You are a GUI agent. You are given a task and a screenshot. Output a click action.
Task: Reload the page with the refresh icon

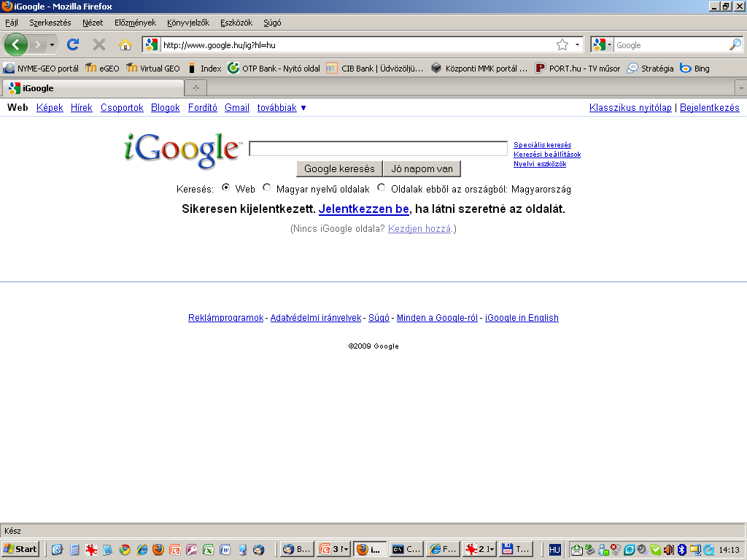(73, 44)
